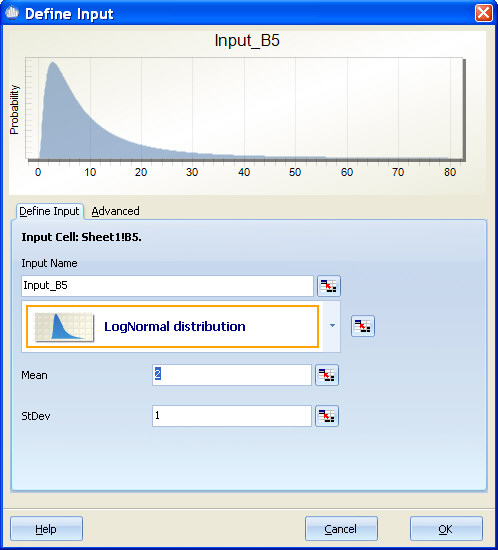This screenshot has width=498, height=550.
Task: Select the Define Input tab
Action: tap(49, 211)
